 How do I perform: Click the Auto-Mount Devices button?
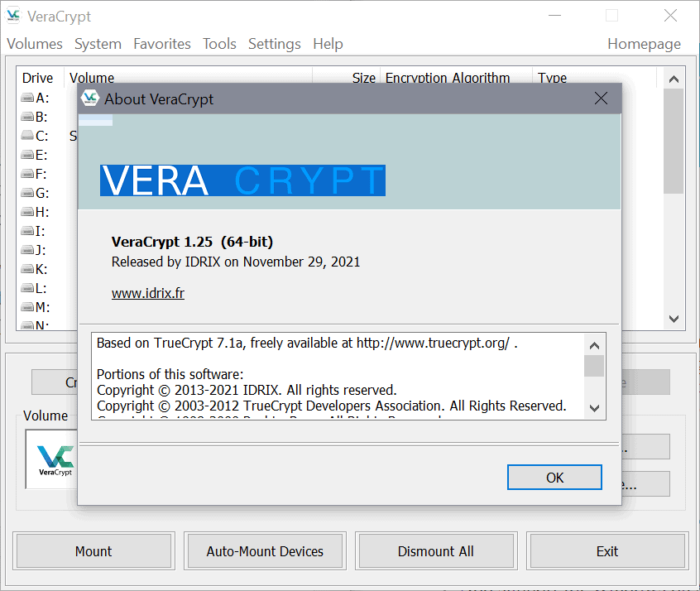[x=265, y=550]
